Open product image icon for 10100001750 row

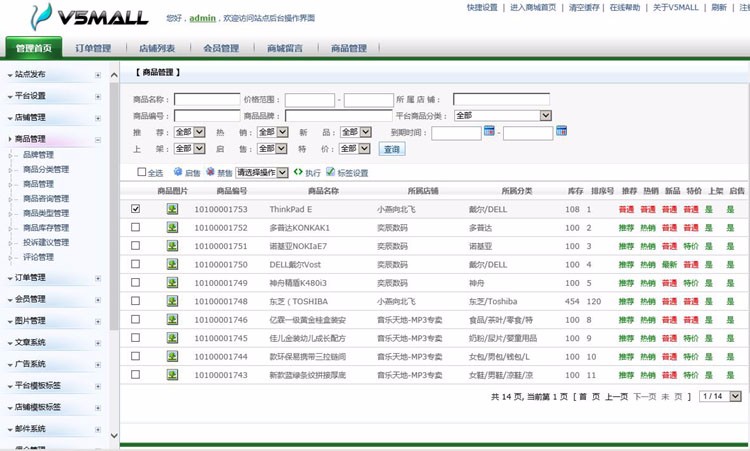pos(172,264)
